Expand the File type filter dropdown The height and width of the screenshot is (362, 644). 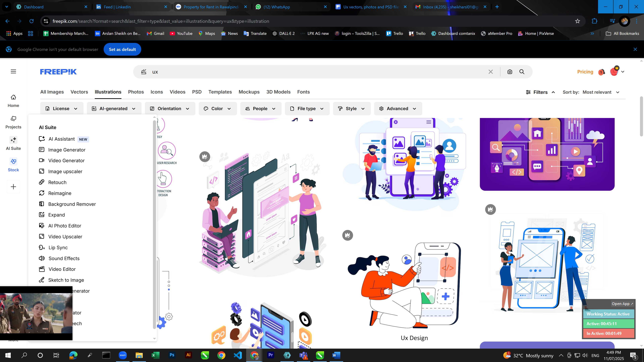tap(307, 109)
